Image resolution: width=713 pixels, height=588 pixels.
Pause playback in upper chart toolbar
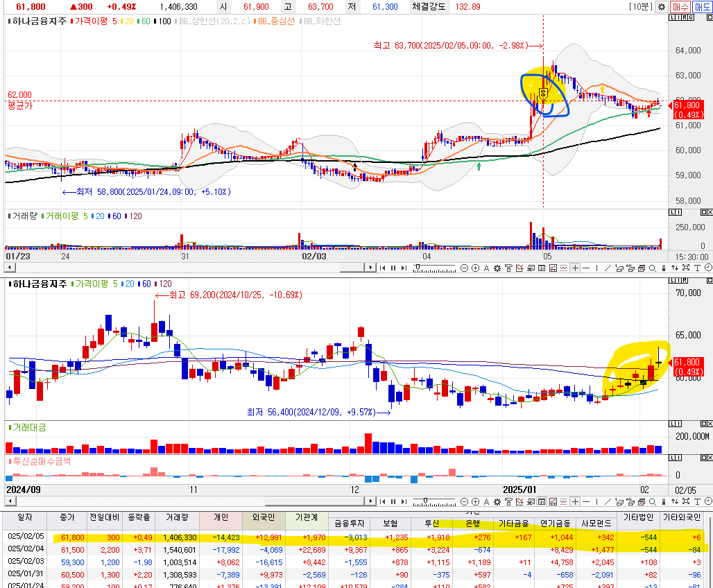tap(393, 268)
